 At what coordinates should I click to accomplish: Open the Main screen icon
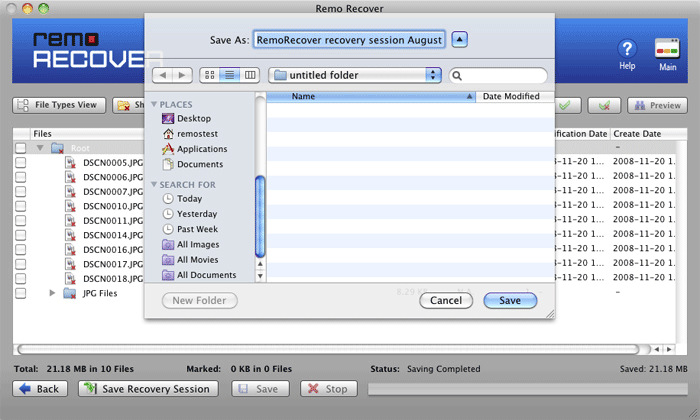pyautogui.click(x=667, y=49)
